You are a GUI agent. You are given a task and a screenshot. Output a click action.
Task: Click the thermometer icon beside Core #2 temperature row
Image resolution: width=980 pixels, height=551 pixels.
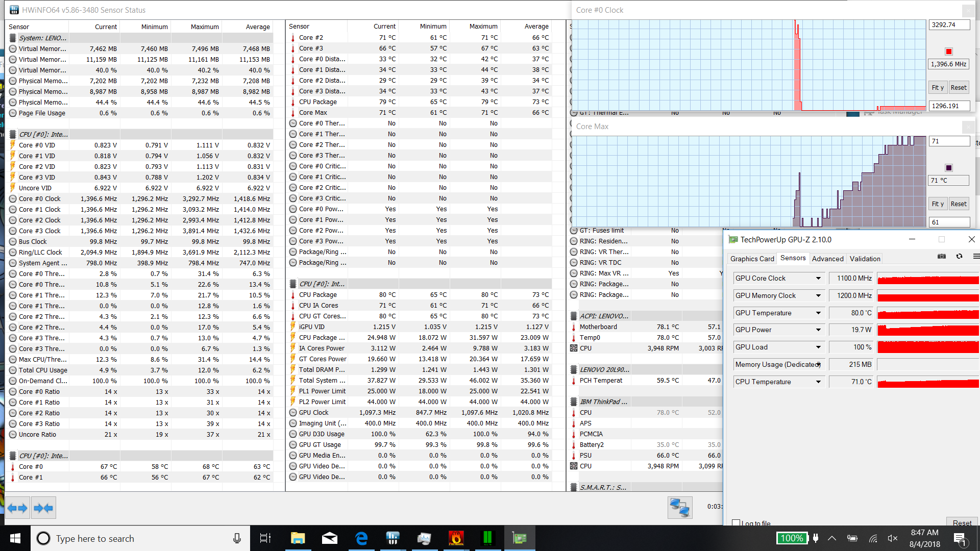click(293, 38)
